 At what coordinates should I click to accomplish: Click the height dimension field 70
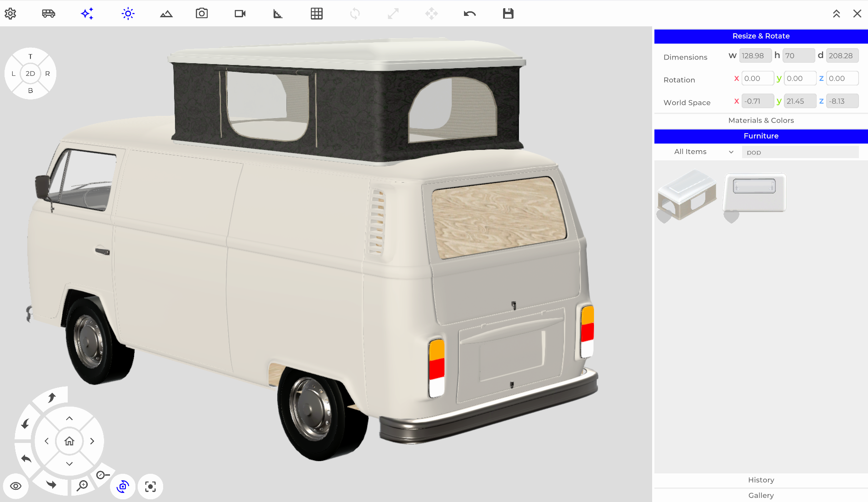point(798,56)
